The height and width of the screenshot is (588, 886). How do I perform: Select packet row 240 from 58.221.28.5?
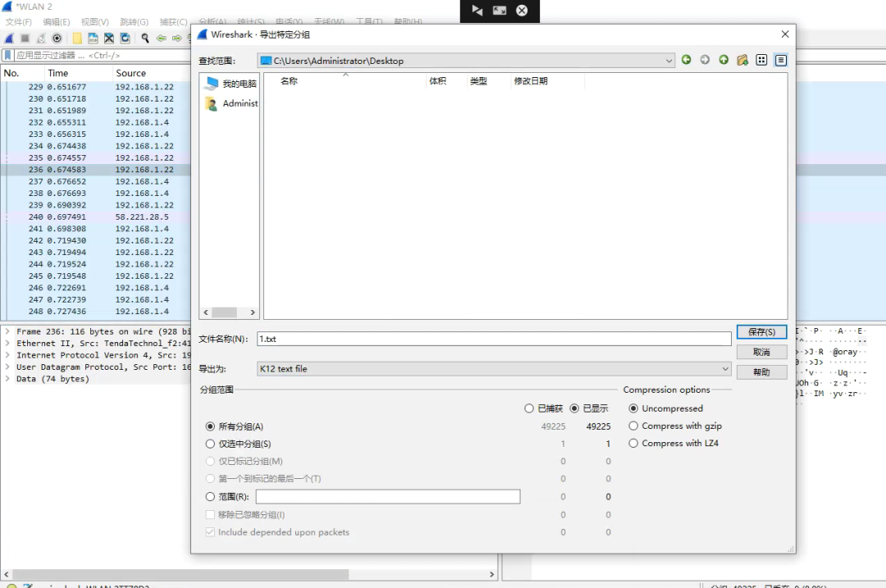pos(96,217)
